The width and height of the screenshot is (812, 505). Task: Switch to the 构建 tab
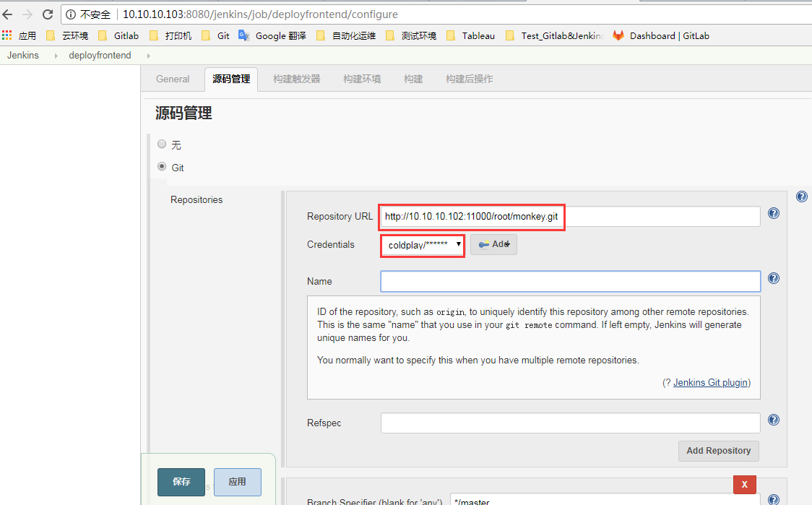[413, 79]
